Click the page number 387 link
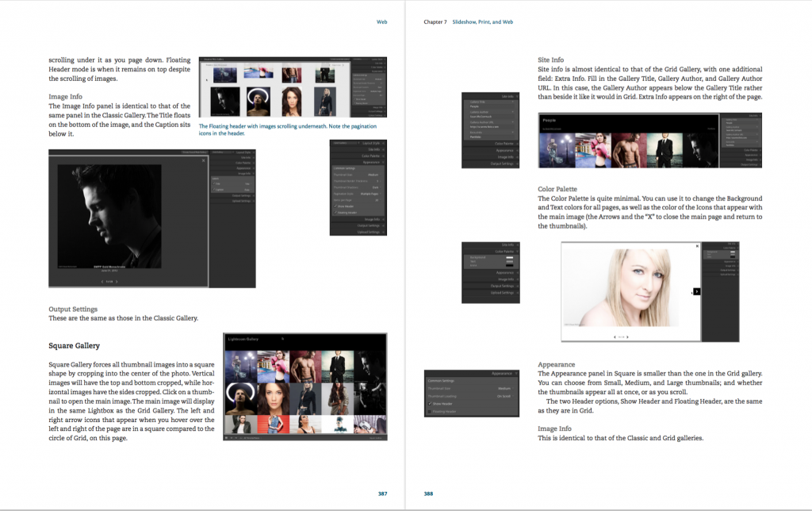This screenshot has width=812, height=511. click(x=381, y=492)
